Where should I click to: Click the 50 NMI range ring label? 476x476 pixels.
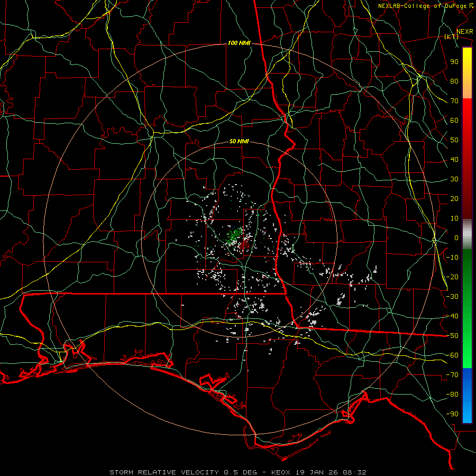pyautogui.click(x=239, y=141)
